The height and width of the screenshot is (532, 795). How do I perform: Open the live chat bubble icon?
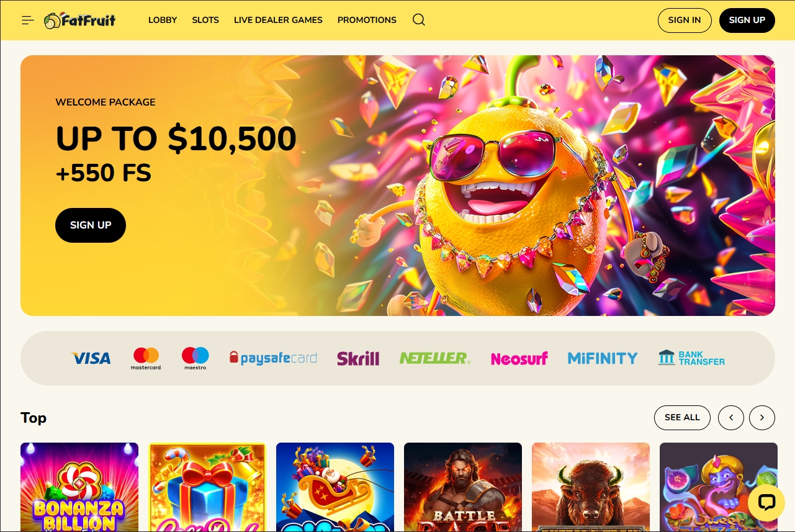coord(766,502)
